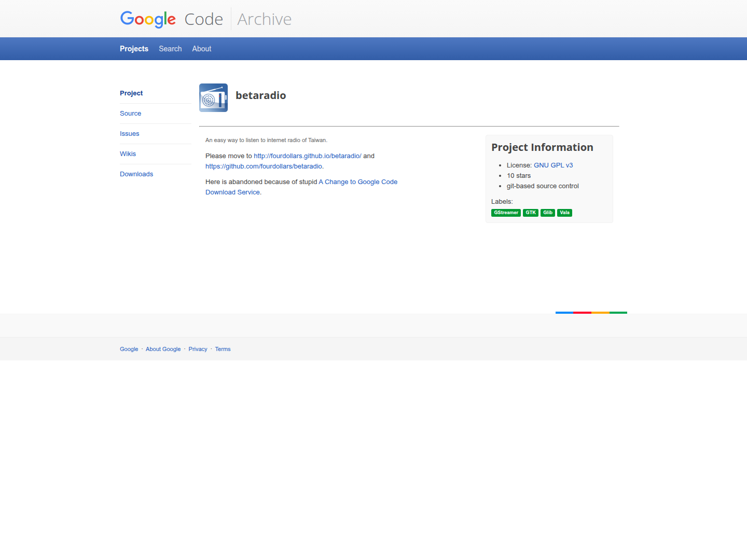Open the Terms footer link
The height and width of the screenshot is (560, 747).
pyautogui.click(x=223, y=349)
